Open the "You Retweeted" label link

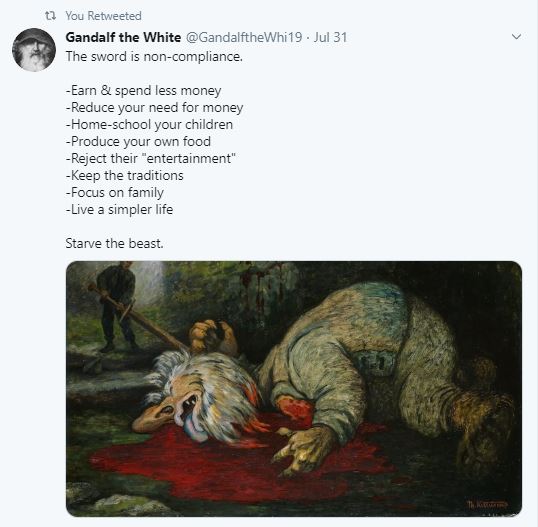pos(103,16)
